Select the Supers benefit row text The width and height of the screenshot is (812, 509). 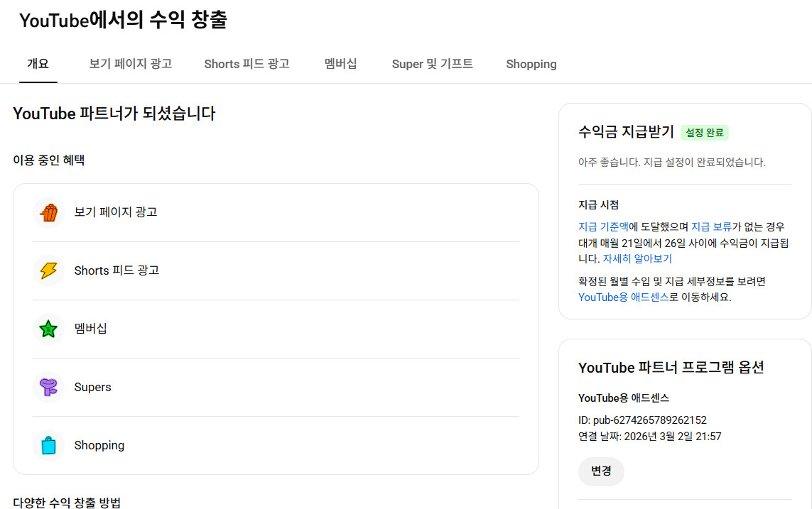coord(92,387)
